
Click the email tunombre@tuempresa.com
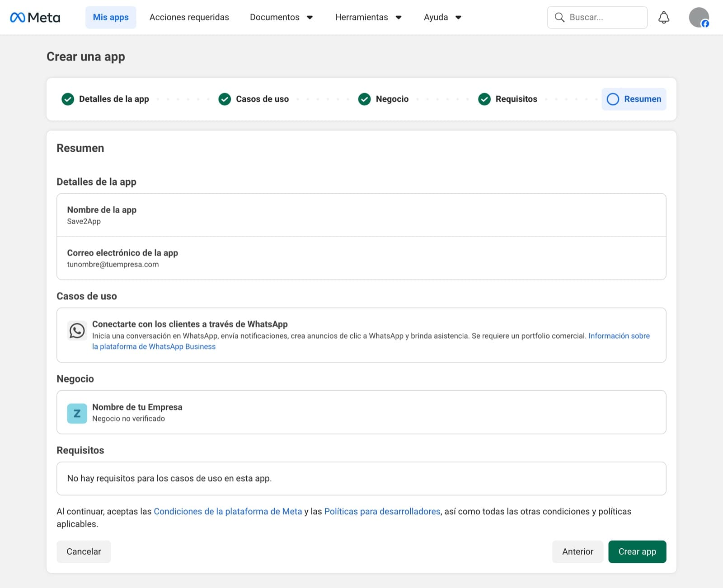113,264
